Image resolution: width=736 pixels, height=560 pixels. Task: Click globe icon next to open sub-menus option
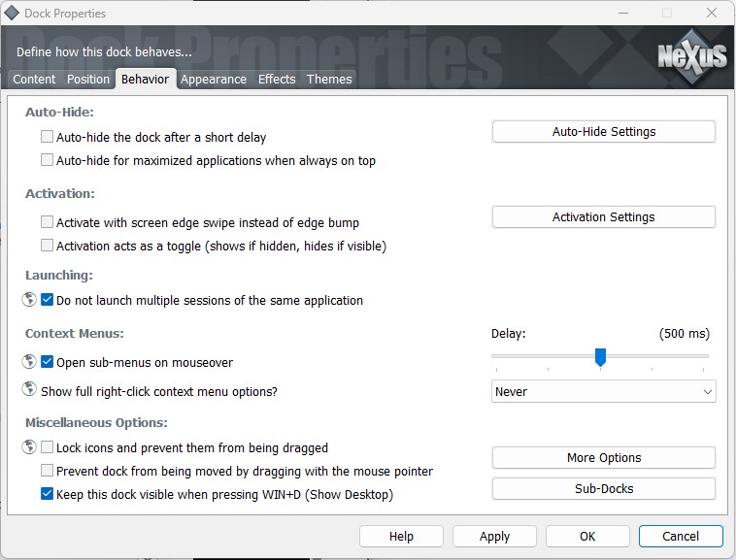pos(28,362)
